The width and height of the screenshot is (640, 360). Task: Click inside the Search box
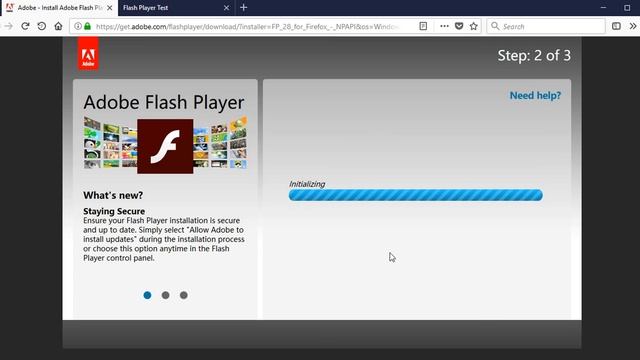pyautogui.click(x=546, y=27)
